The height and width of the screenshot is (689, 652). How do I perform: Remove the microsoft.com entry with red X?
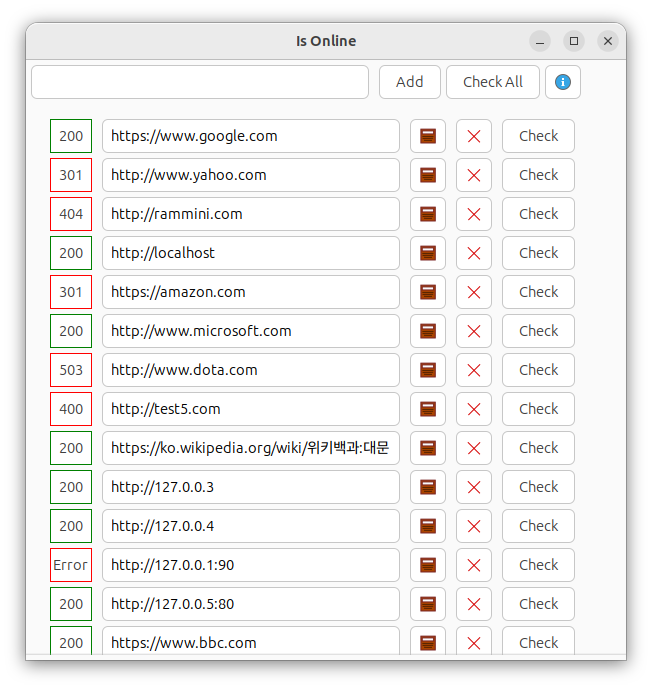(x=474, y=331)
